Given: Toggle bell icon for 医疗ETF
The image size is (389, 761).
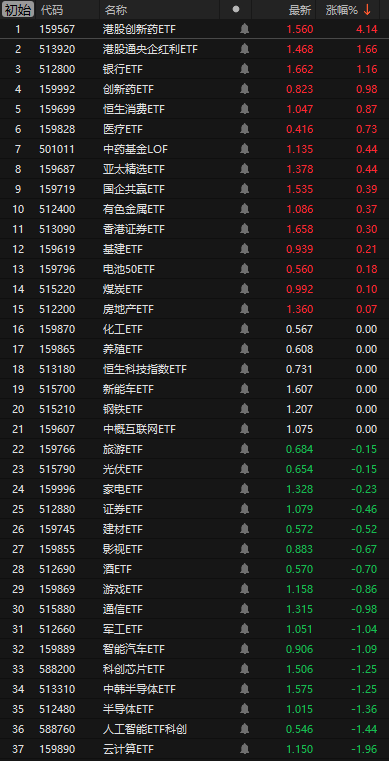Looking at the screenshot, I should click(244, 129).
